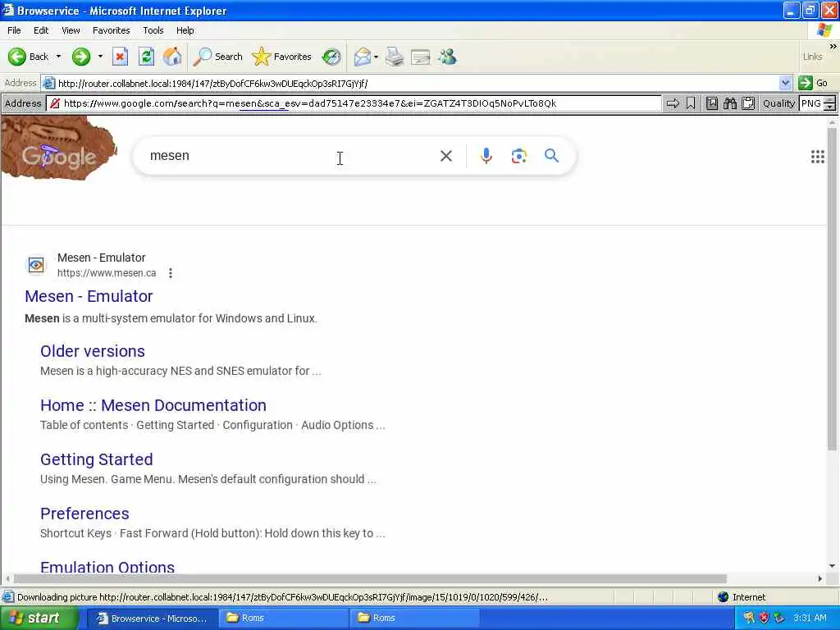This screenshot has width=840, height=630.
Task: Click the Google doodle logo
Action: click(x=59, y=148)
